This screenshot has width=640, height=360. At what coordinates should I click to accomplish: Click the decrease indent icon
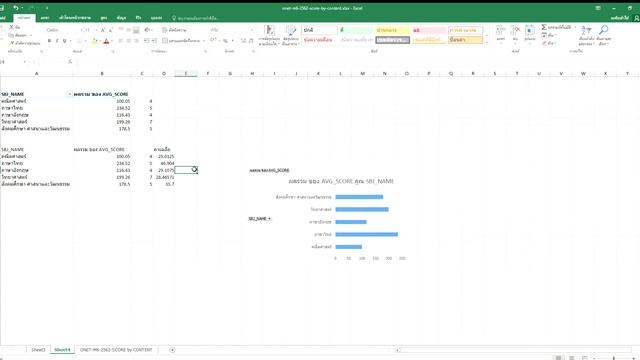[x=147, y=41]
